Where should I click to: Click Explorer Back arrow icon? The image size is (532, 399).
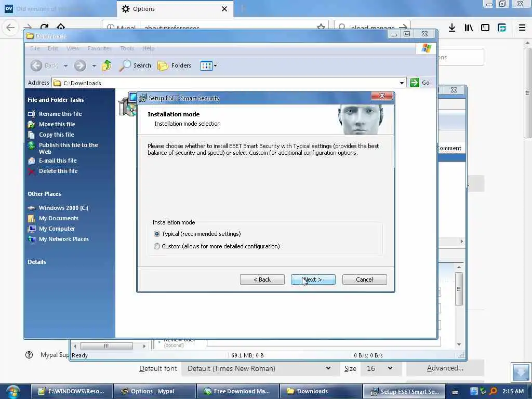coord(36,65)
